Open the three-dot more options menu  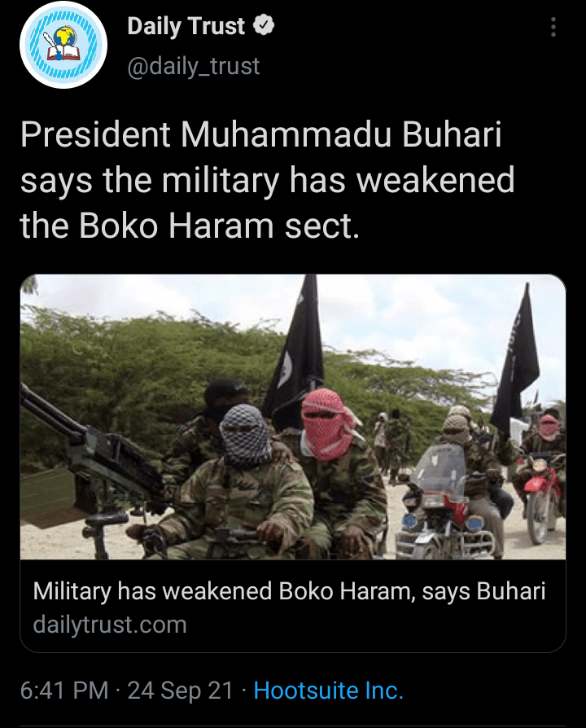(x=553, y=27)
